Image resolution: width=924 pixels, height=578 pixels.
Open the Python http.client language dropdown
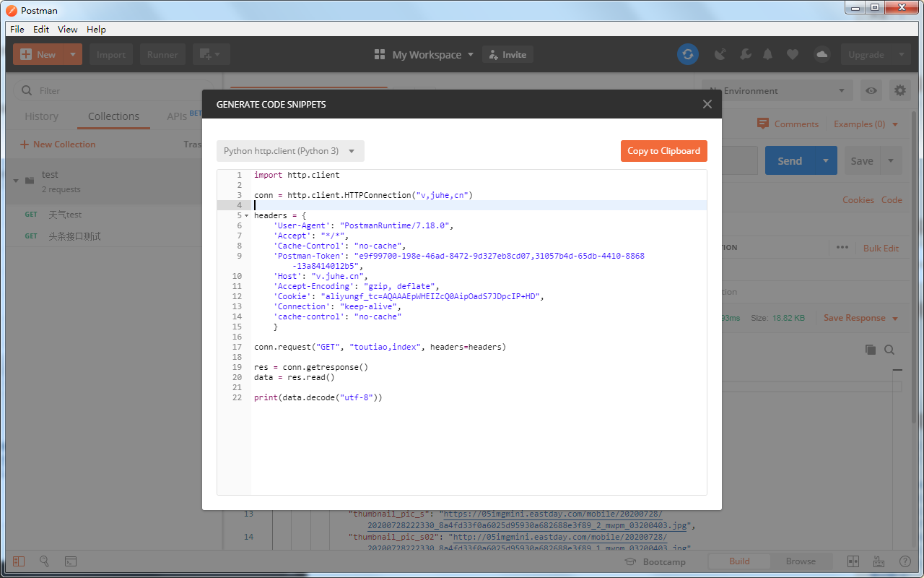(x=290, y=151)
